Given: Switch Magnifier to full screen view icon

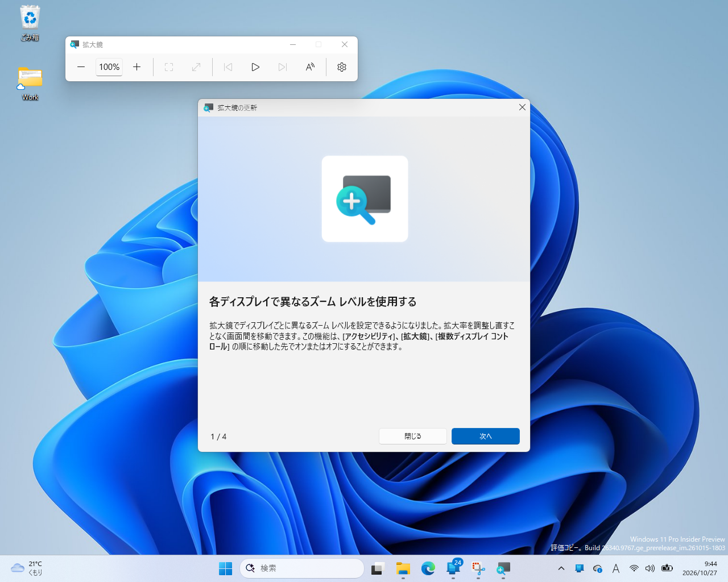Looking at the screenshot, I should 169,67.
